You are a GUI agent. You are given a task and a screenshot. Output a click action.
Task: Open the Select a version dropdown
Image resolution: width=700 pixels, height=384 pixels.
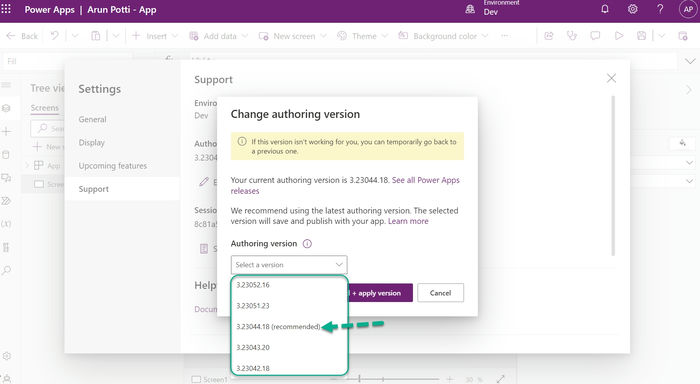[289, 265]
